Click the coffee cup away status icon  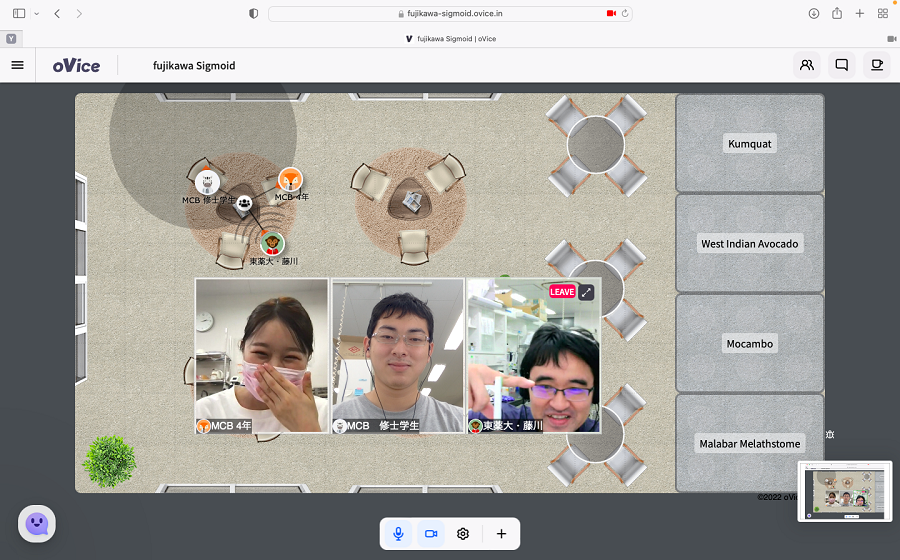pos(876,65)
